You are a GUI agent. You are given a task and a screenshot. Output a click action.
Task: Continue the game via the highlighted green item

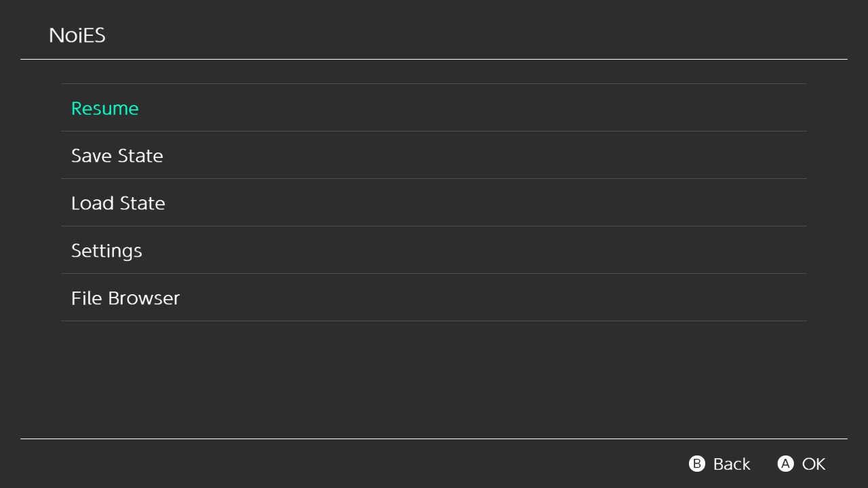click(x=105, y=108)
